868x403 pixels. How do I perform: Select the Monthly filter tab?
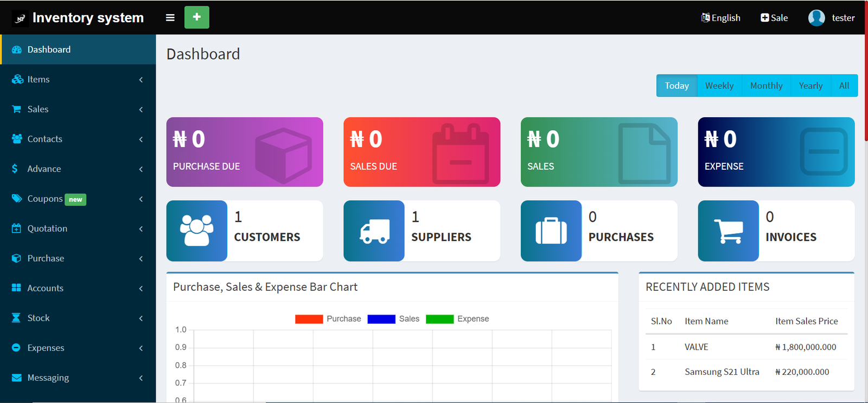click(x=766, y=86)
